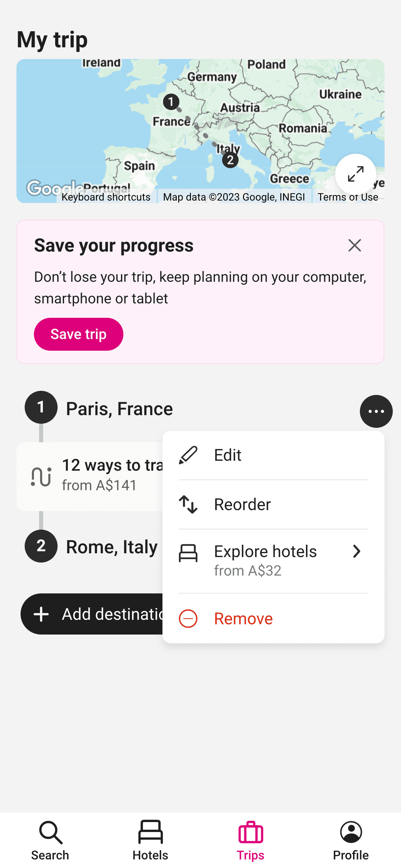
Task: Tap map marker 2 over Italy
Action: coord(230,160)
